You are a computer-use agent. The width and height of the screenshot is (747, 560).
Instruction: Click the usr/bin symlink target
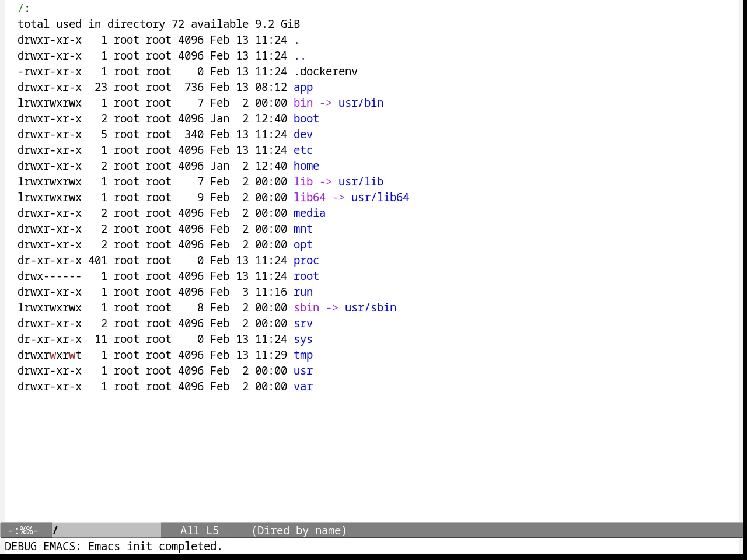point(361,103)
